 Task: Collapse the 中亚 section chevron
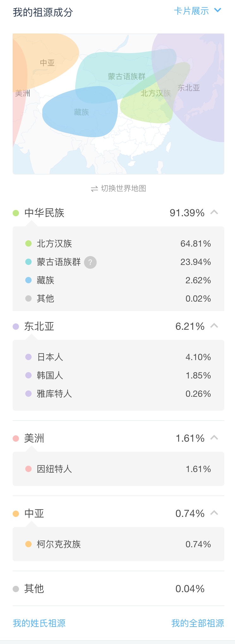click(214, 513)
